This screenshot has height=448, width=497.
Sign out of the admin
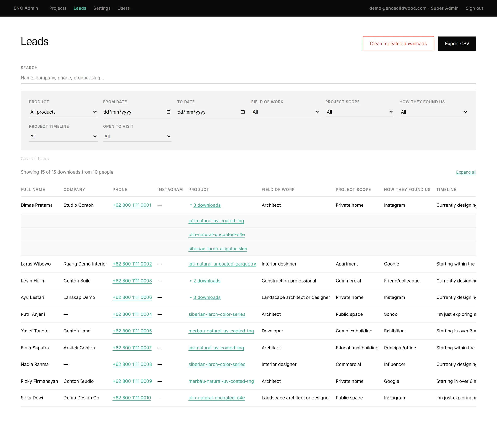(474, 8)
